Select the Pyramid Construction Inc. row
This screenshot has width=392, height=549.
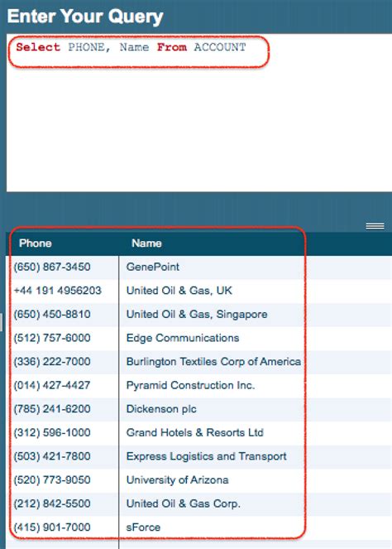click(199, 386)
